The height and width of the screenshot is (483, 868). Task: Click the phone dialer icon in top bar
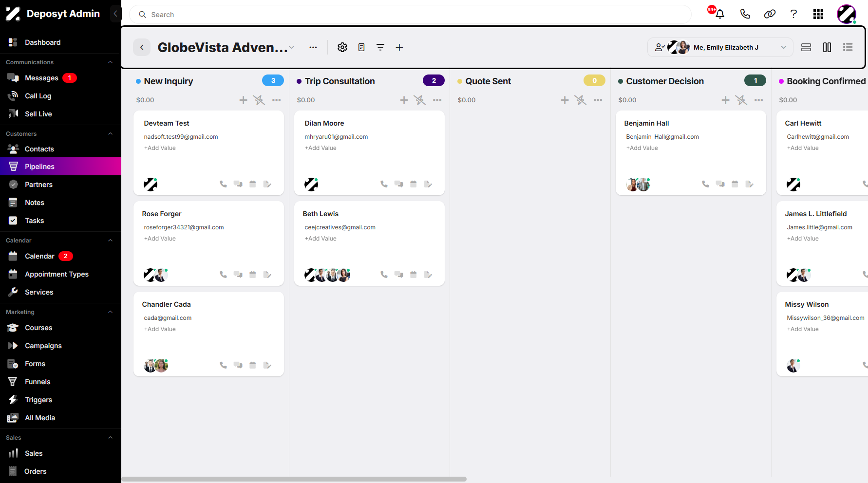coord(745,14)
